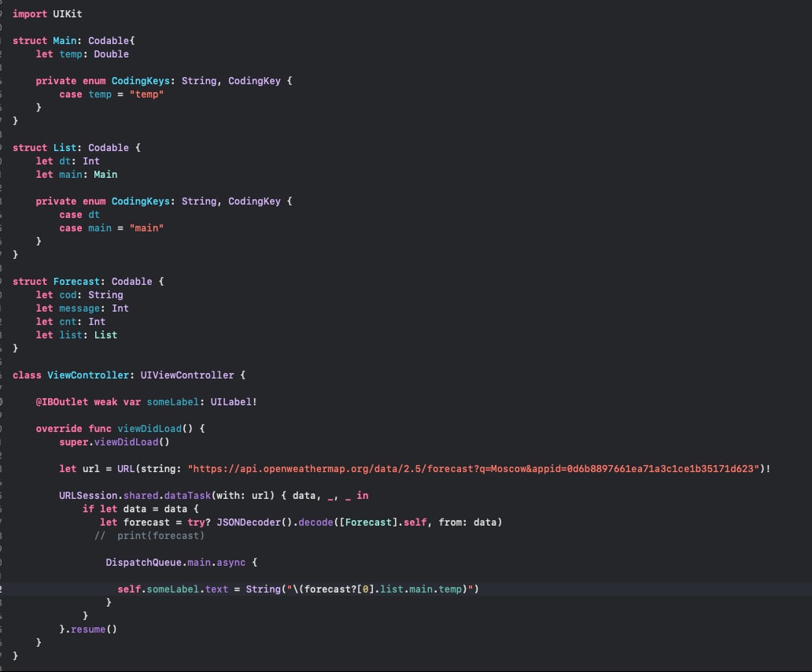Click 'JSONDecoder().decode([Forecast].self, from: data)'
Screen dimensions: 812x672
(x=360, y=523)
